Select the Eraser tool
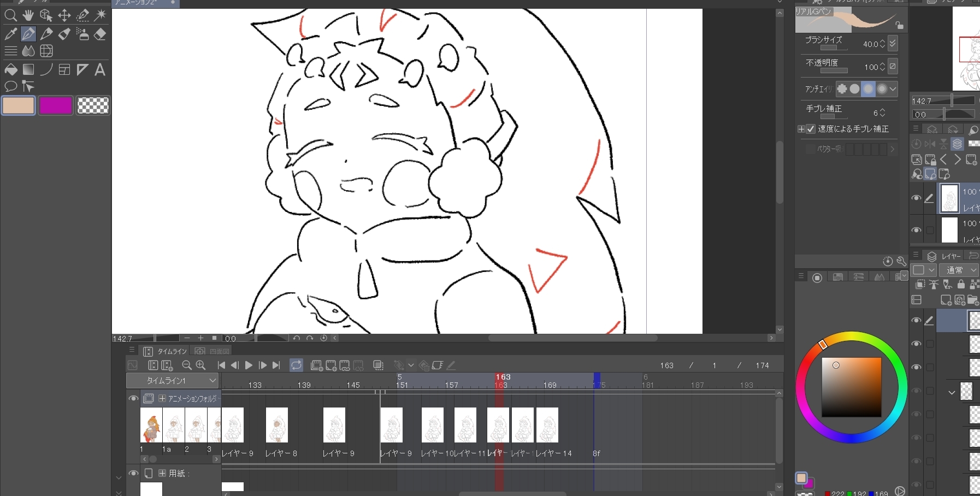This screenshot has height=496, width=980. click(x=100, y=34)
